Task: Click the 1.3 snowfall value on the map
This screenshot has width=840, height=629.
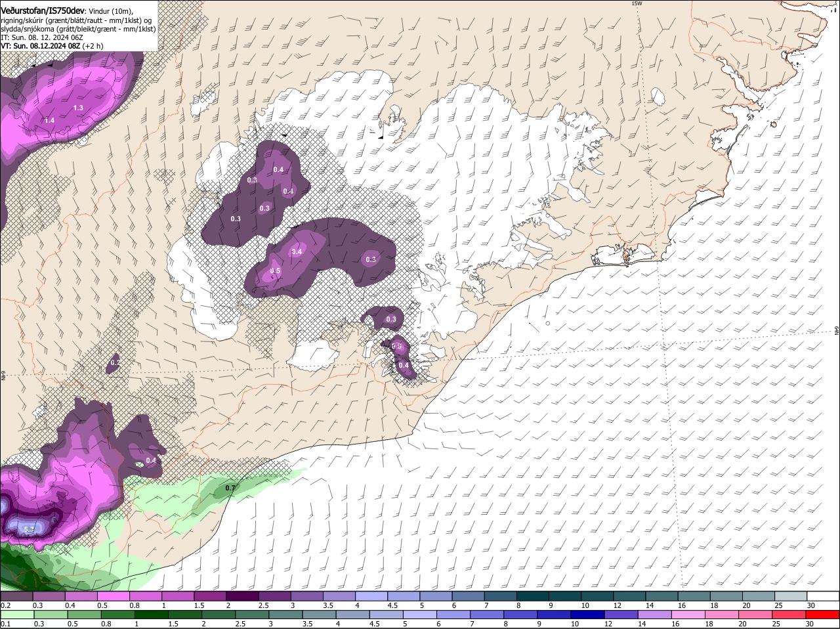Action: tap(78, 108)
